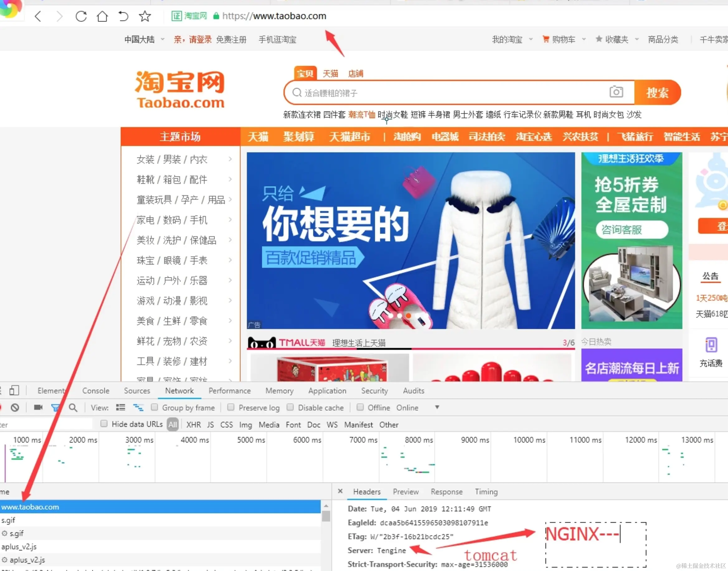Screen dimensions: 728x571
Task: Expand the Online throttling dropdown
Action: coord(437,408)
